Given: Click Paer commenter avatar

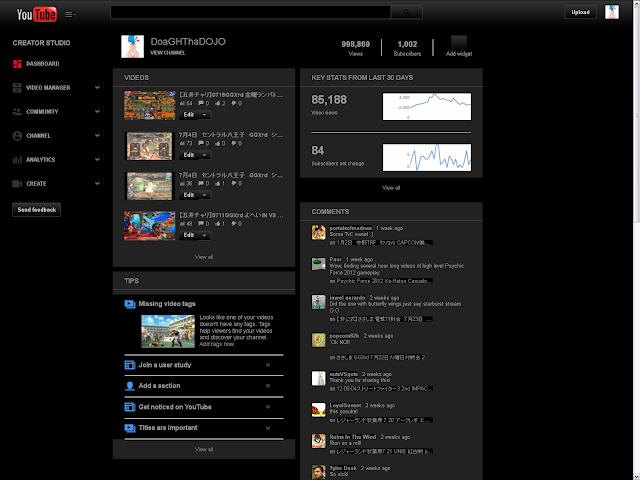Looking at the screenshot, I should coord(318,264).
